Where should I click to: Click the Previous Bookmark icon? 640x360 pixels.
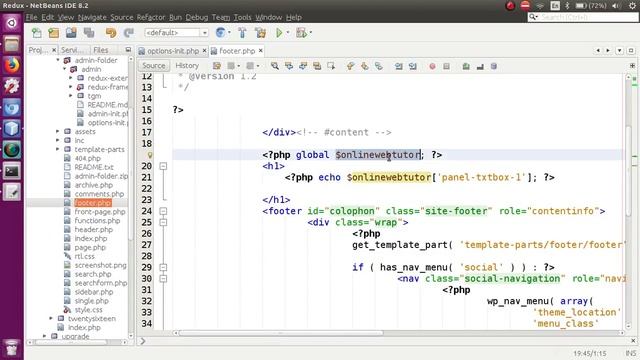pos(350,66)
